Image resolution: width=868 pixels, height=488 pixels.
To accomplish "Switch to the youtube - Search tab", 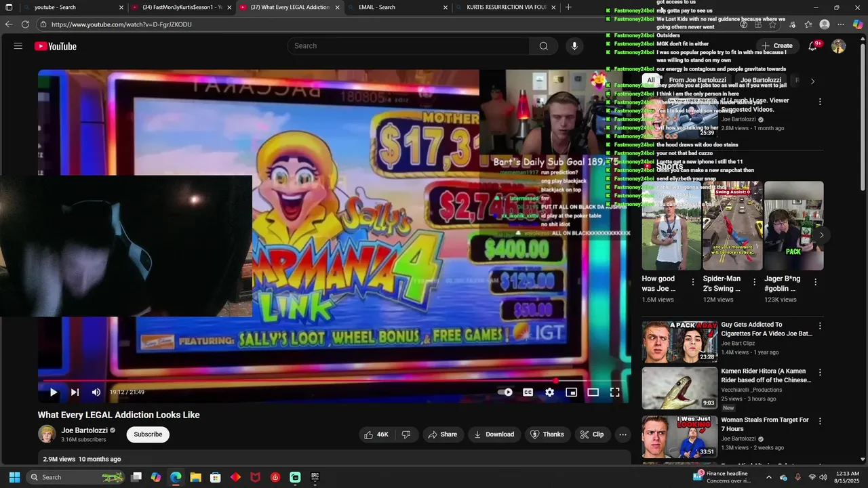I will [64, 7].
